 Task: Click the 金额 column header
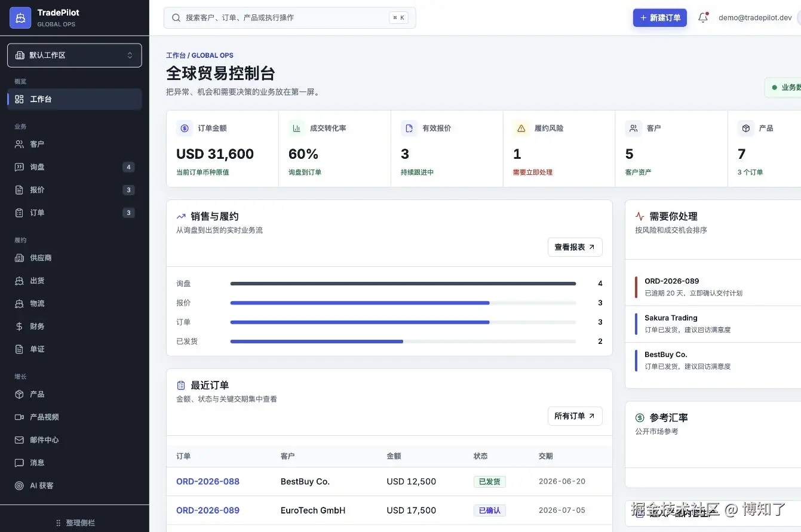(394, 456)
